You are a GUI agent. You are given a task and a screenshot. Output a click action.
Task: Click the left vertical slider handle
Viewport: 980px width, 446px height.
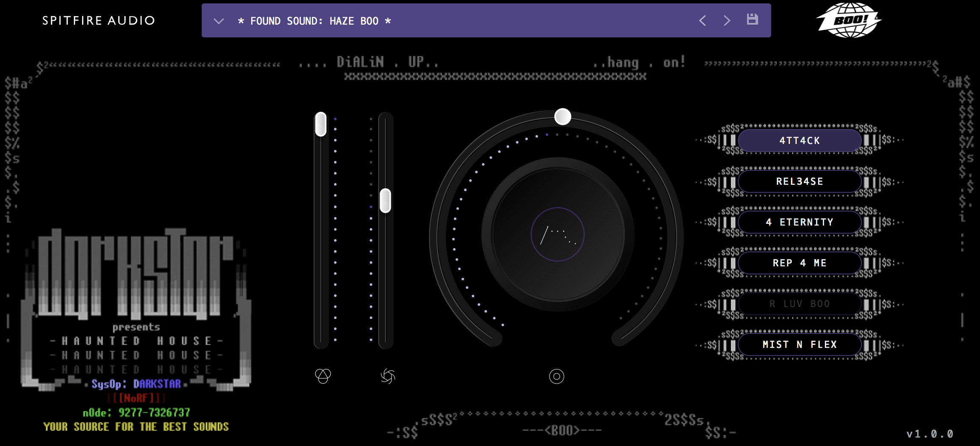tap(321, 124)
